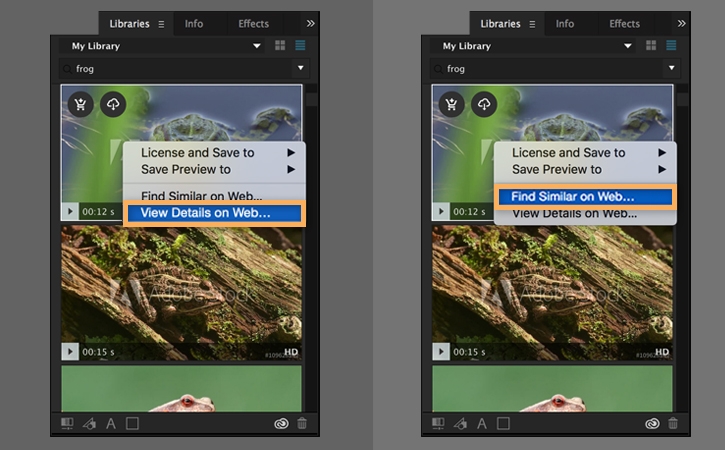This screenshot has width=725, height=450.
Task: Open the Info tab in the right panel
Action: (565, 23)
